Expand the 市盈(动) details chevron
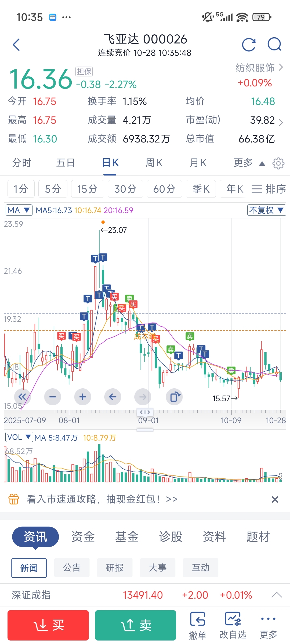The height and width of the screenshot is (644, 290). [x=281, y=123]
